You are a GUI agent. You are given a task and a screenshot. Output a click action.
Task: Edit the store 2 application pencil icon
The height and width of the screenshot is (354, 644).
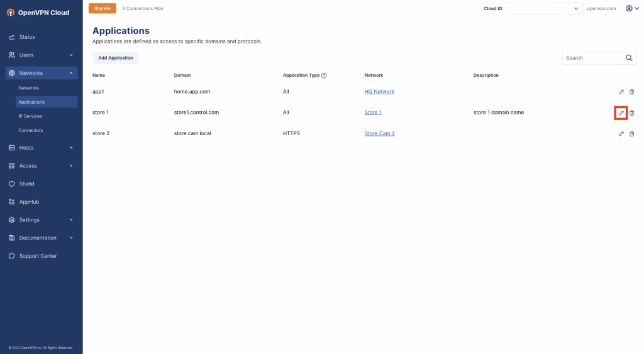coord(621,133)
